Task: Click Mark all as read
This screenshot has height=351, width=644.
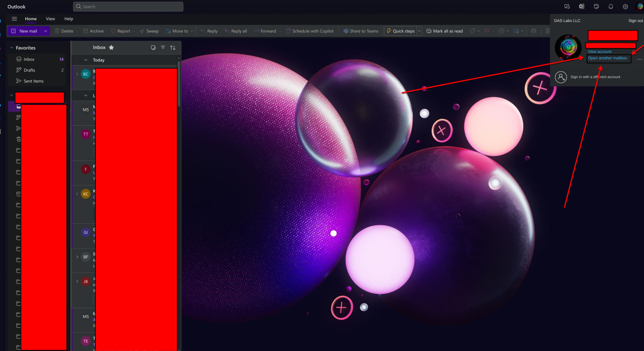Action: pyautogui.click(x=445, y=31)
